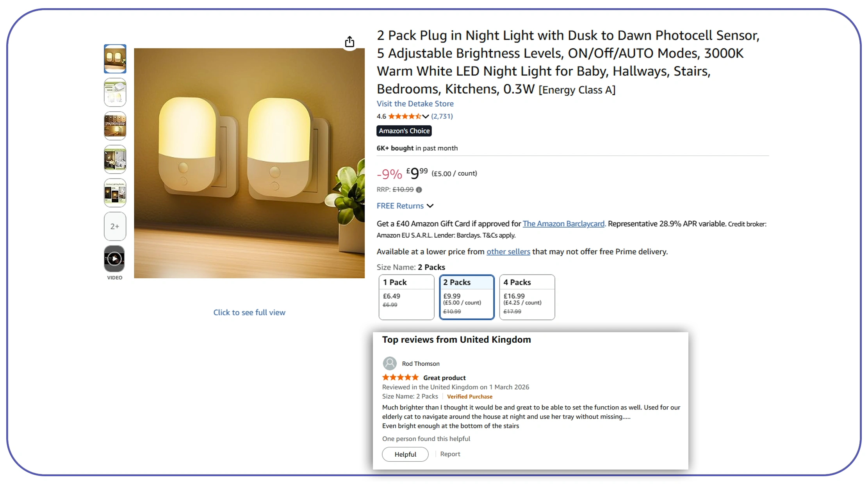Visit the Detake Store

[415, 103]
